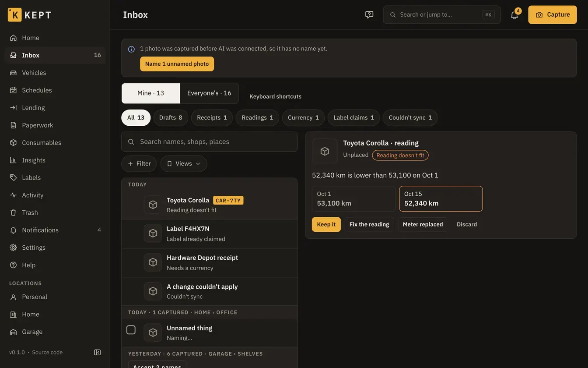
Task: Go to Vehicles via the car icon
Action: [14, 73]
